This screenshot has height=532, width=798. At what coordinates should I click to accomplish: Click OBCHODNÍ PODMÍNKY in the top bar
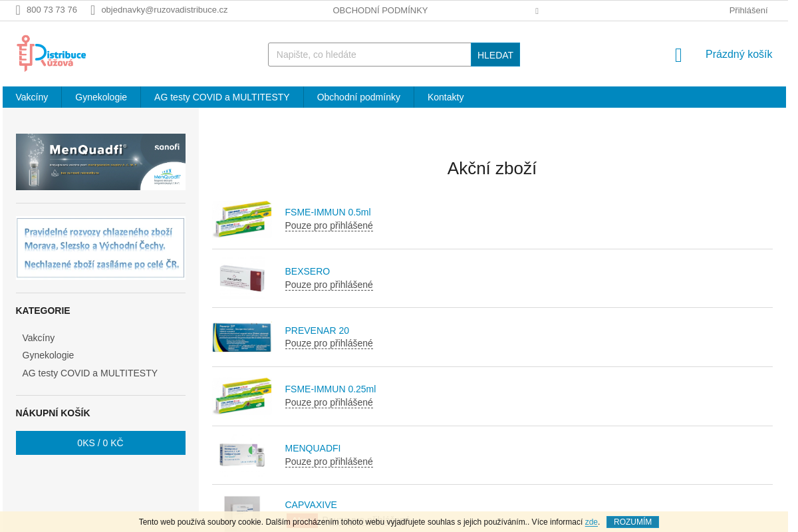point(380,11)
